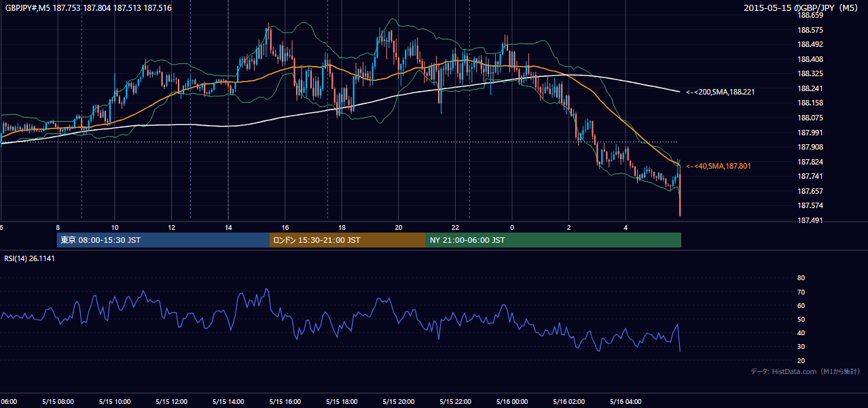Click hour tick 18 under price chart
Screen dimensions: 868x408
[342, 228]
